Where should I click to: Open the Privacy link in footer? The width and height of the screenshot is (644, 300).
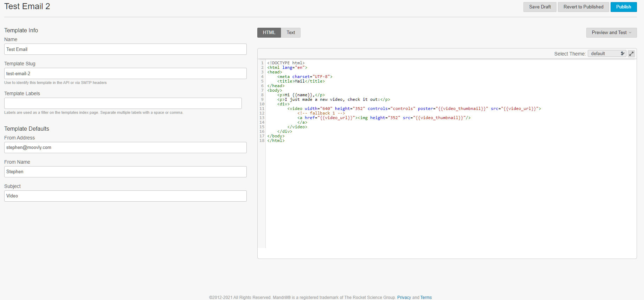(404, 298)
